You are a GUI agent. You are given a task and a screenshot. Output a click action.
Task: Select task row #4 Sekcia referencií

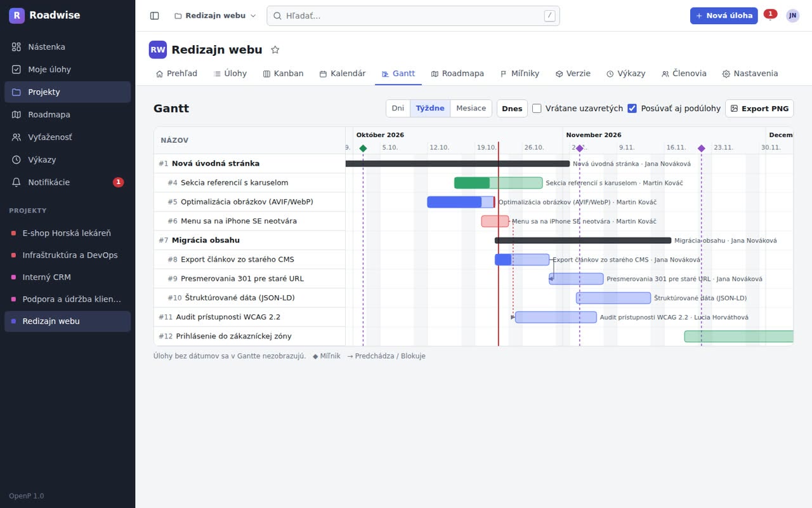(x=250, y=183)
